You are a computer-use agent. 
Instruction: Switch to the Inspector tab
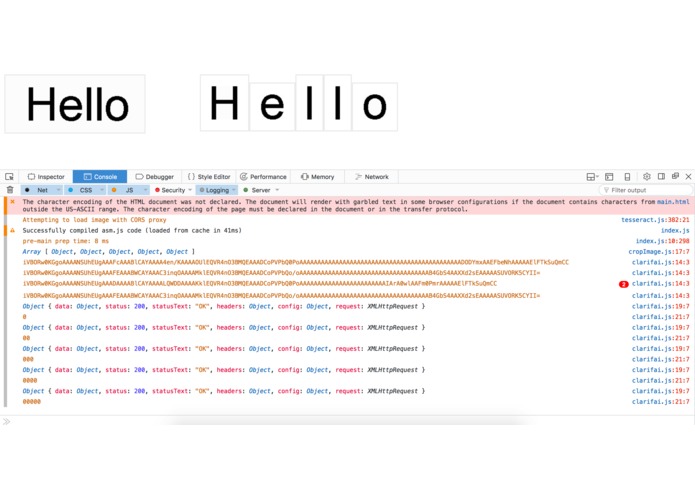pyautogui.click(x=46, y=176)
